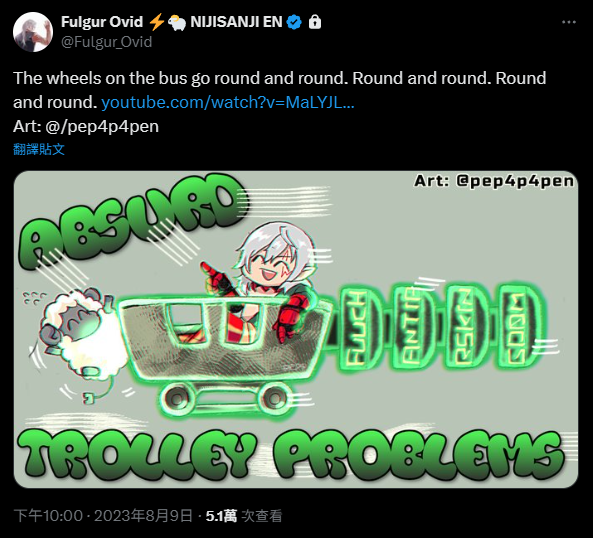Screen dimensions: 593x538
Task: Click the 2023年8月9日 post date
Action: tap(143, 516)
